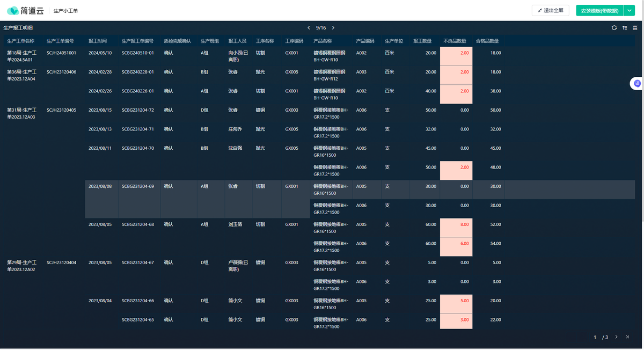Screen dimensions: 644x350
Task: Select report number SCBG231204-65
Action: pyautogui.click(x=138, y=319)
